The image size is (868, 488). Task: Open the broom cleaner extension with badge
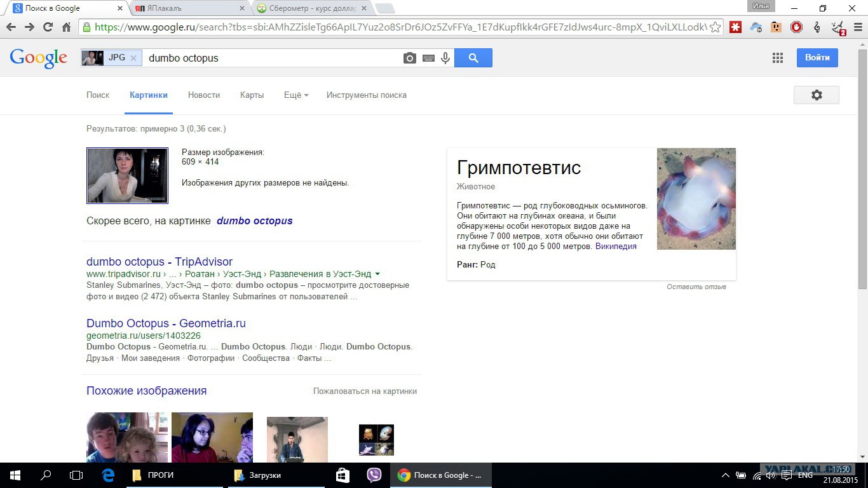(839, 28)
